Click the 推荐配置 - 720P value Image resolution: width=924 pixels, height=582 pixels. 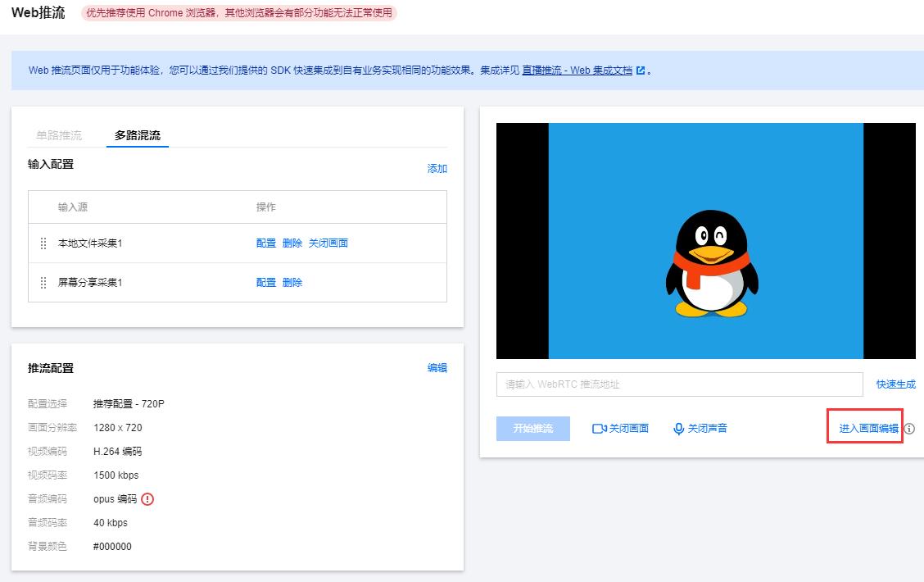tap(129, 404)
